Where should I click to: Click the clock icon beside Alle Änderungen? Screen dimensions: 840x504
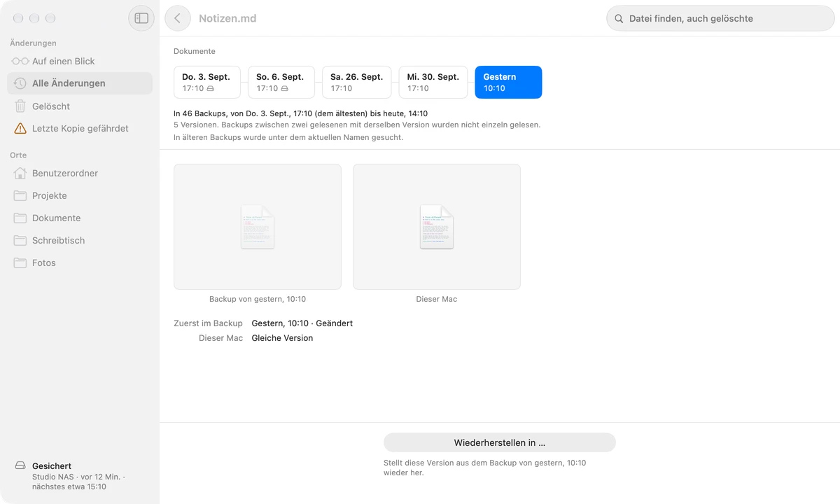[20, 83]
